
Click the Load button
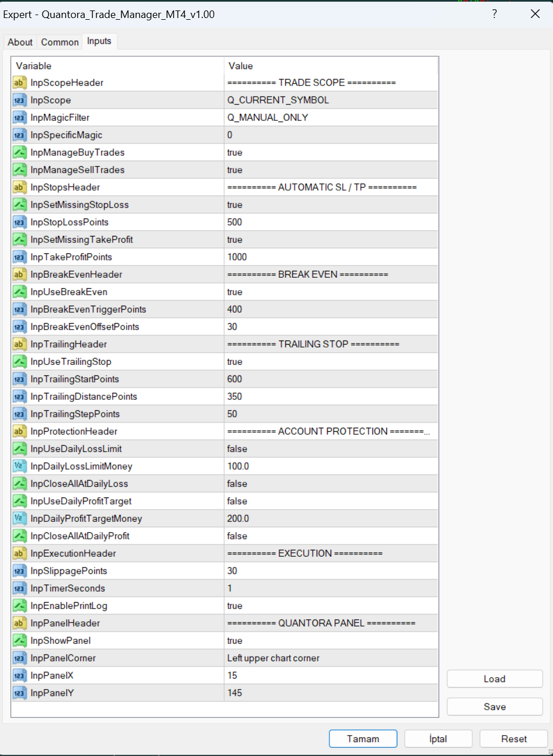coord(495,679)
